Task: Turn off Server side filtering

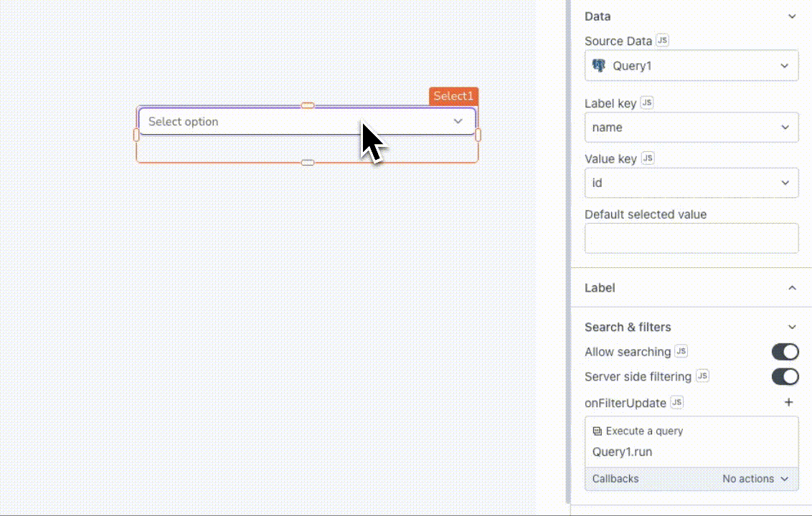Action: [x=785, y=376]
